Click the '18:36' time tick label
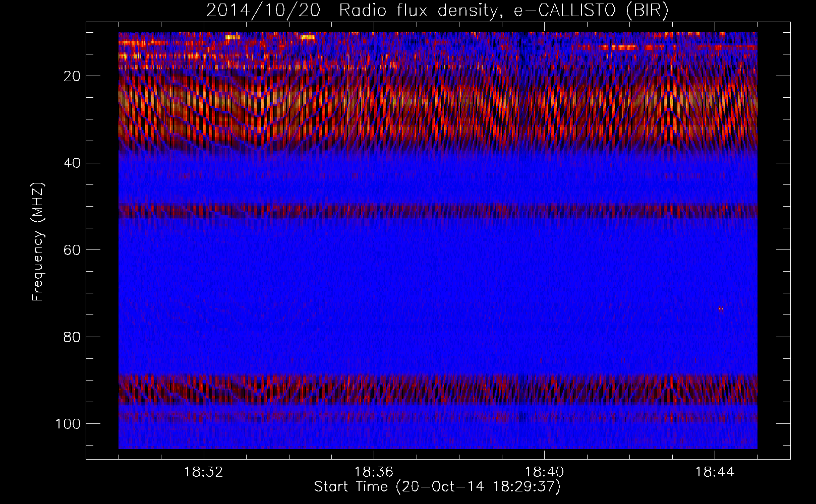Screen dimensions: 816x504 [374, 472]
